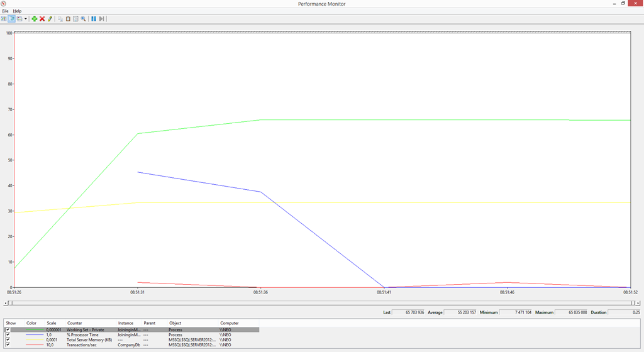The width and height of the screenshot is (644, 352).
Task: Click the Zoom magnifier icon in toolbar
Action: coord(83,19)
